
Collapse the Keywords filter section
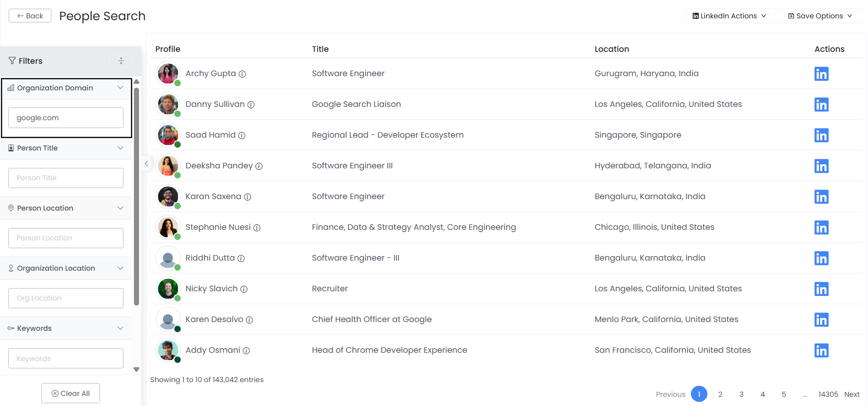coord(120,328)
